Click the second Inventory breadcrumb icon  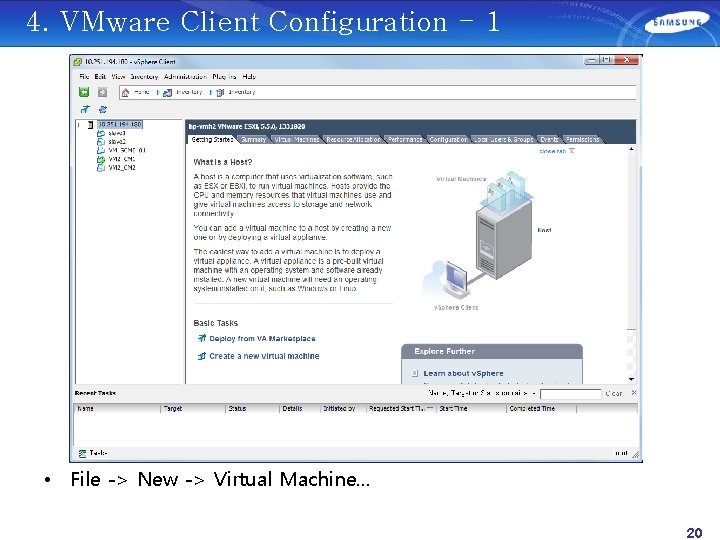pyautogui.click(x=220, y=92)
